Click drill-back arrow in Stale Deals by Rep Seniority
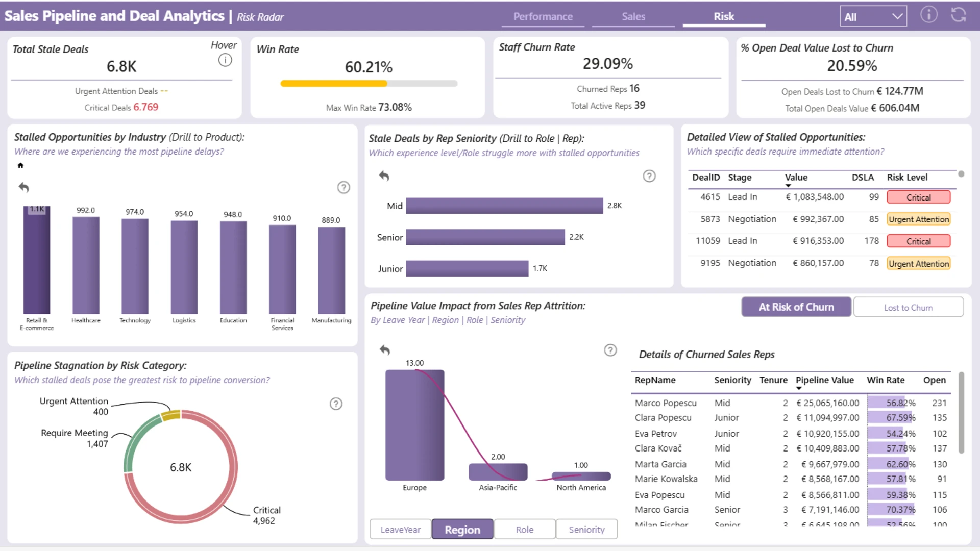980x551 pixels. 384,176
